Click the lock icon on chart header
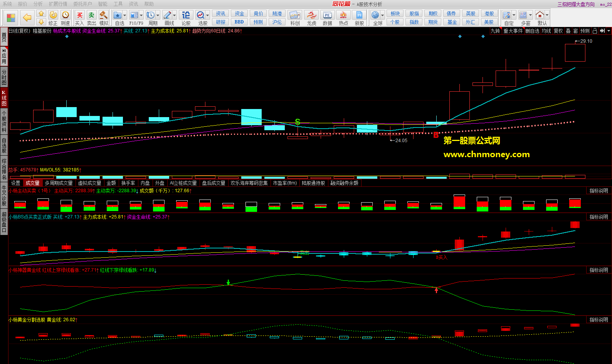Image resolution: width=612 pixels, height=364 pixels. click(x=595, y=31)
